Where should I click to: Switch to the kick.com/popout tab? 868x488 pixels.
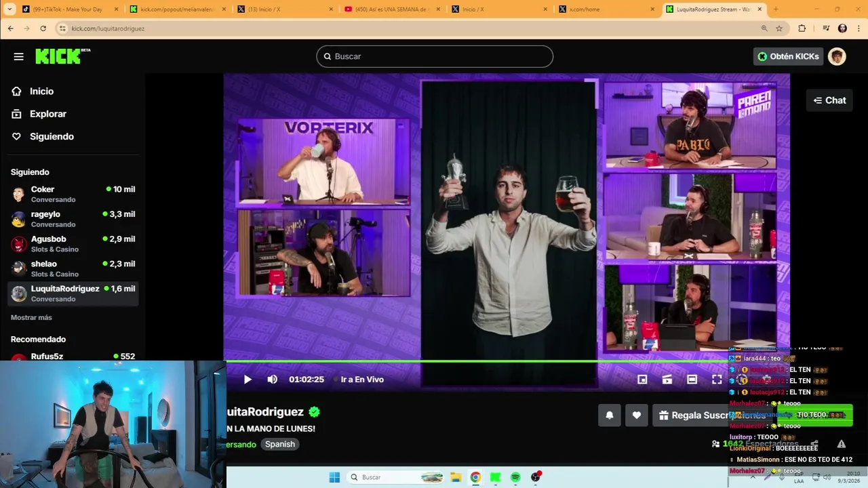178,9
